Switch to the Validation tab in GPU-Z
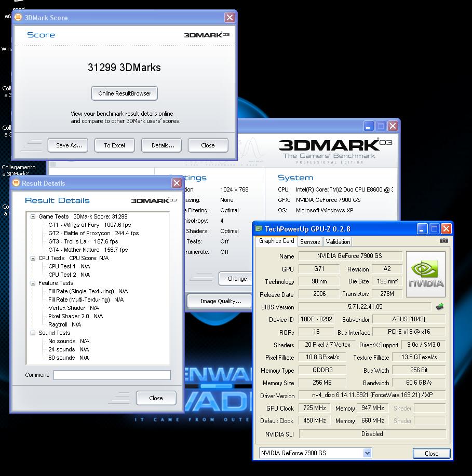 tap(338, 242)
